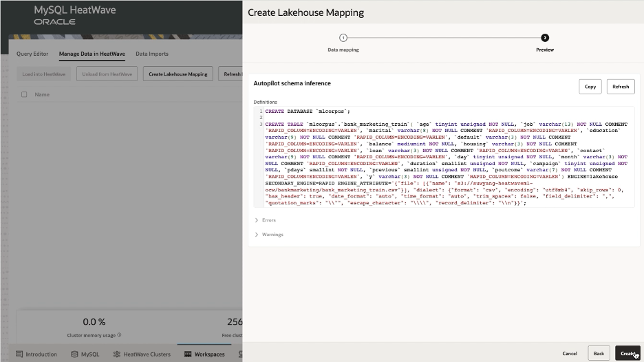Click the Workspaces grid icon
644x362 pixels.
point(188,354)
